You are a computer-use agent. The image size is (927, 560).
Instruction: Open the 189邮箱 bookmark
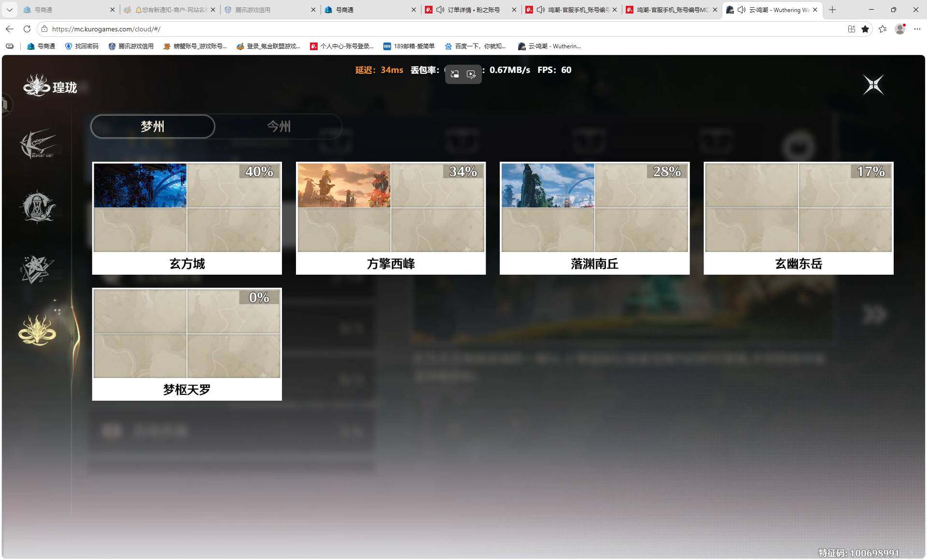point(409,46)
